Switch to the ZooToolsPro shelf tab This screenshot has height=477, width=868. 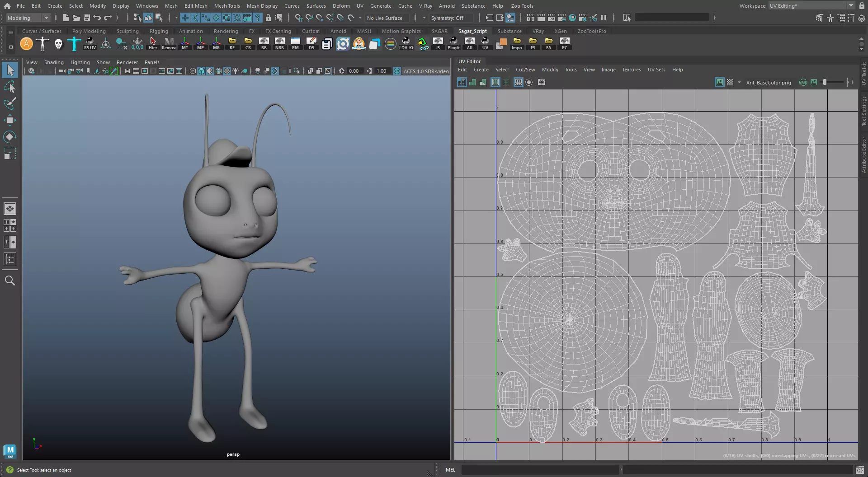point(591,31)
